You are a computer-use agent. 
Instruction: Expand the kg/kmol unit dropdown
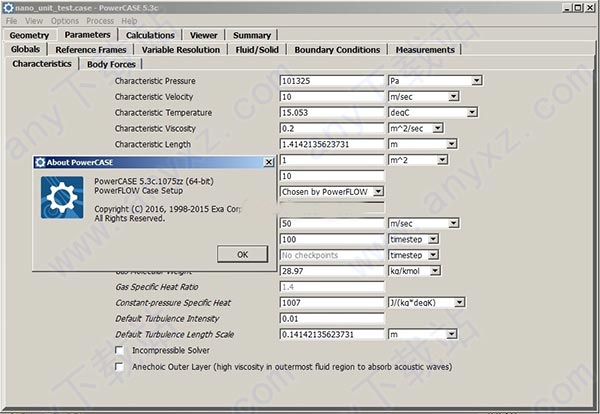(435, 271)
